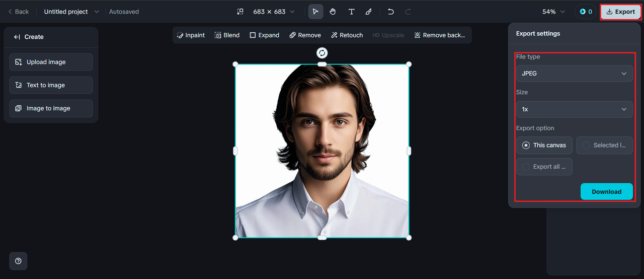
Task: Open the Untitled project name dropdown
Action: click(x=71, y=12)
